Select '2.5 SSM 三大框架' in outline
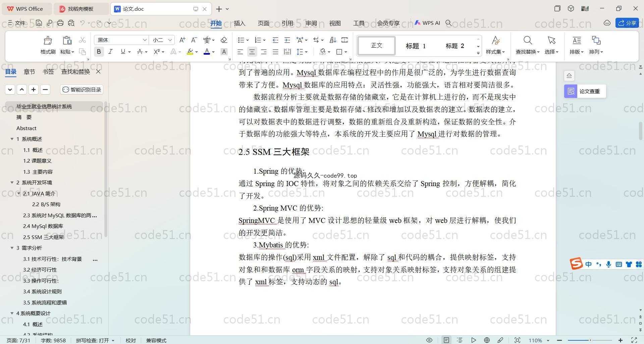 tap(43, 237)
